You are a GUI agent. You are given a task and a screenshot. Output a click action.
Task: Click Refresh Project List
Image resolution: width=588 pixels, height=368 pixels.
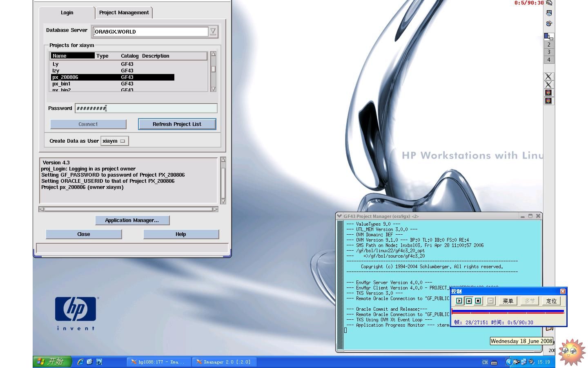[x=177, y=124]
